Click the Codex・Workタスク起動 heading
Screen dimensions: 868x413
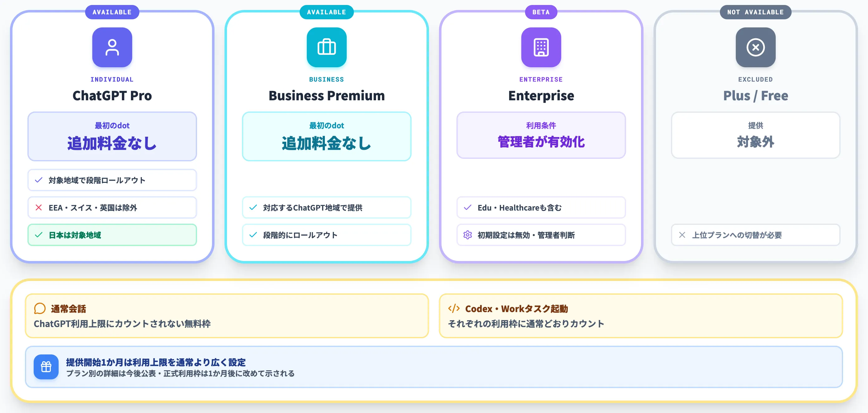pos(516,309)
